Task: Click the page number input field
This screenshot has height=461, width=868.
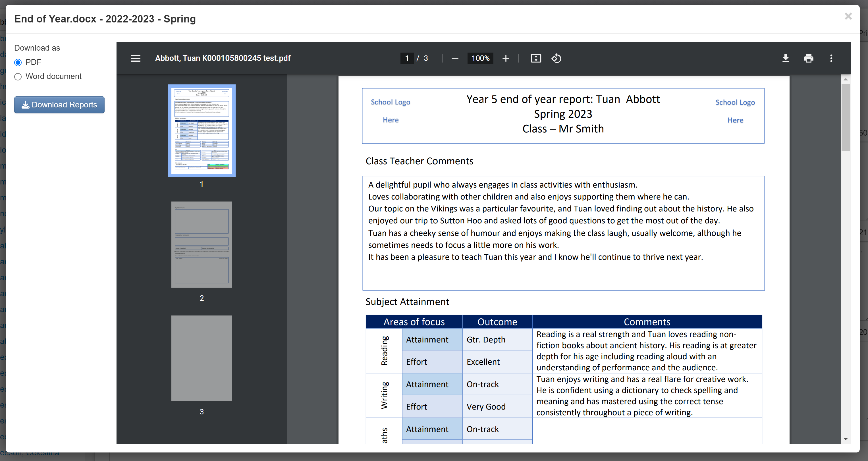Action: 407,58
